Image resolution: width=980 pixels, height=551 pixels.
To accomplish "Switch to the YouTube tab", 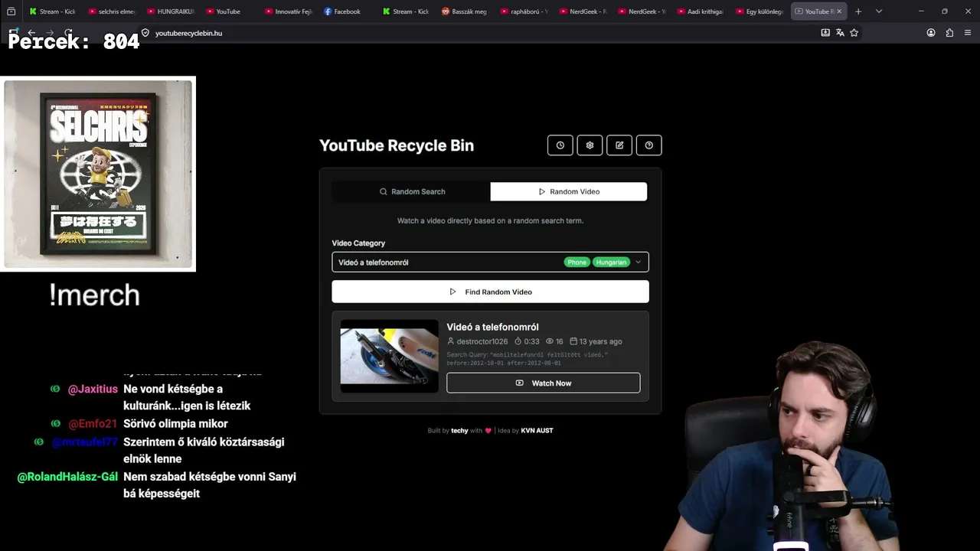I will coord(228,11).
